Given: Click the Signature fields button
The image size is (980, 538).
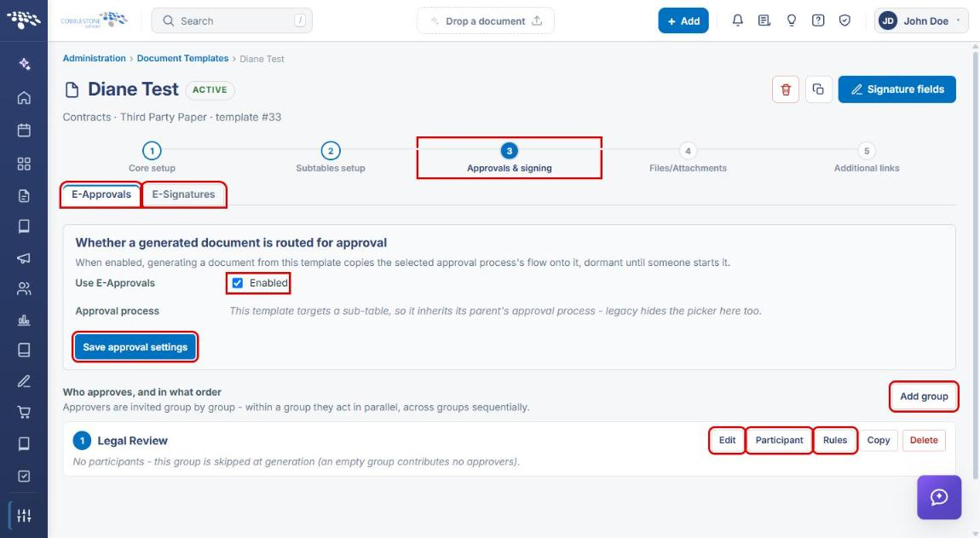Looking at the screenshot, I should [x=896, y=90].
